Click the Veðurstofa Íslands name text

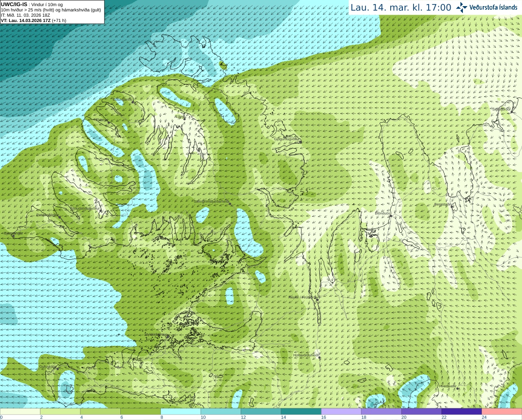(493, 7)
